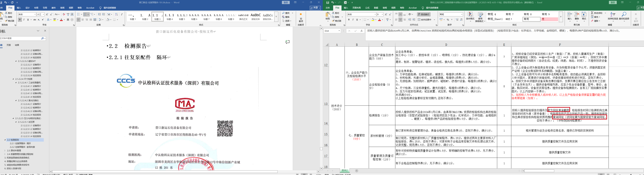Open Word's 插入 ribbon tab
This screenshot has height=175, width=644.
click(x=19, y=8)
